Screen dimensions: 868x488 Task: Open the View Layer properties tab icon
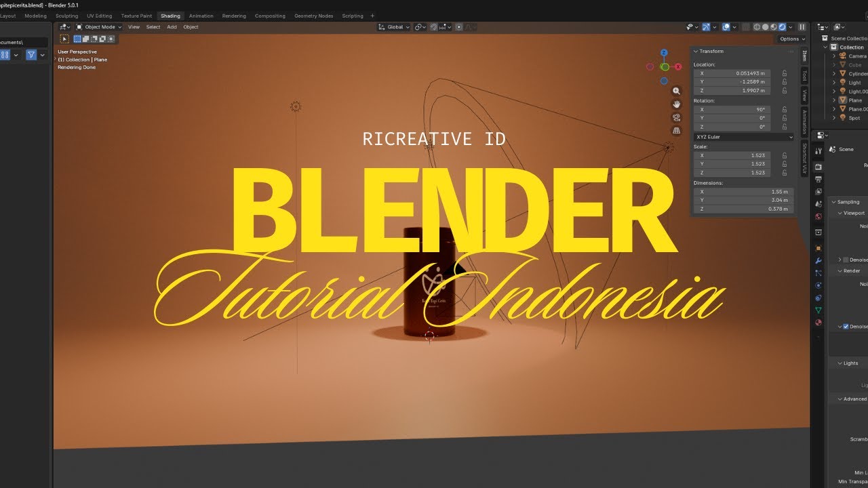pyautogui.click(x=818, y=191)
